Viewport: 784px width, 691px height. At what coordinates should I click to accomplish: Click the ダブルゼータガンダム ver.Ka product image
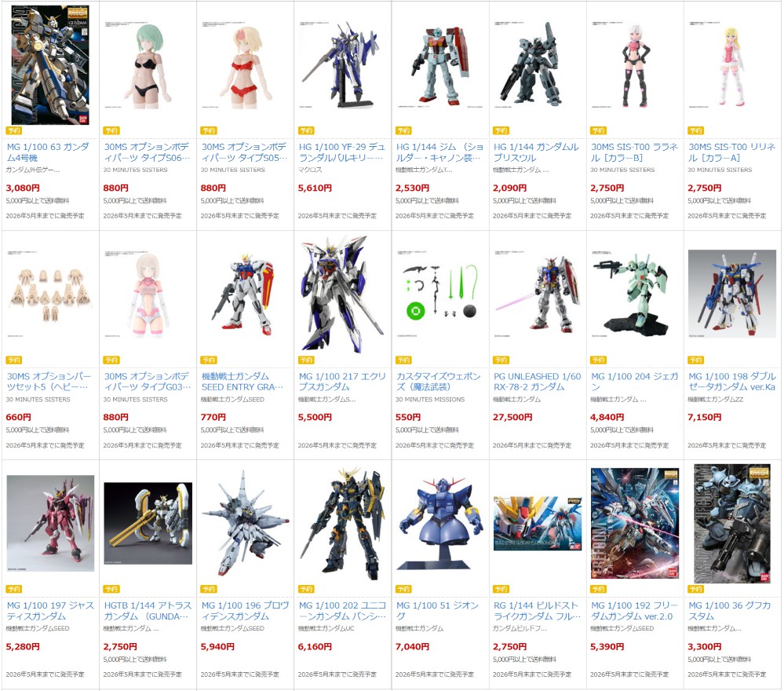point(732,294)
